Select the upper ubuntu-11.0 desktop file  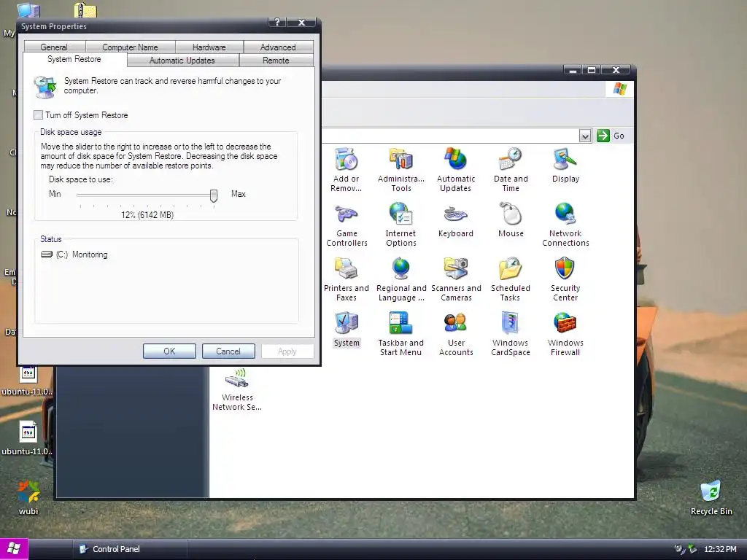coord(28,380)
